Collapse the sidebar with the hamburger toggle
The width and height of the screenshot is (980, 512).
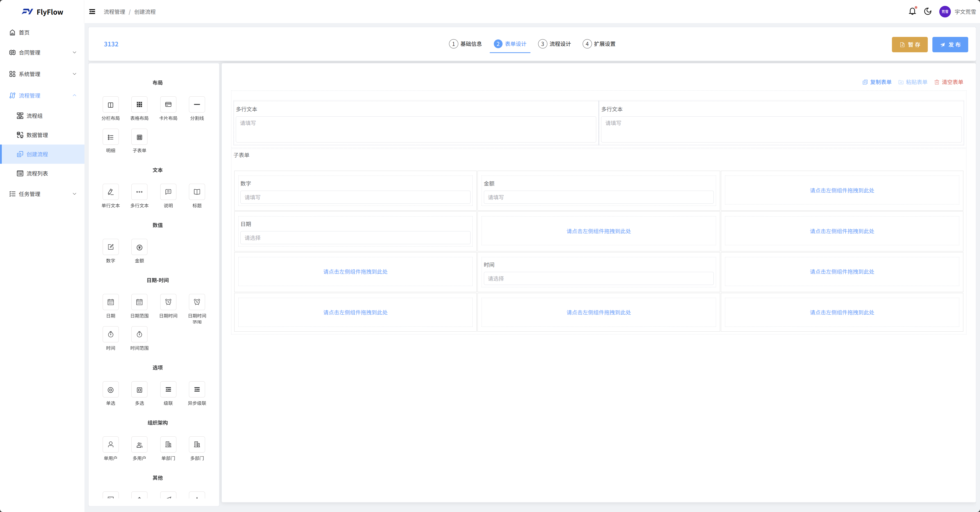(x=92, y=12)
